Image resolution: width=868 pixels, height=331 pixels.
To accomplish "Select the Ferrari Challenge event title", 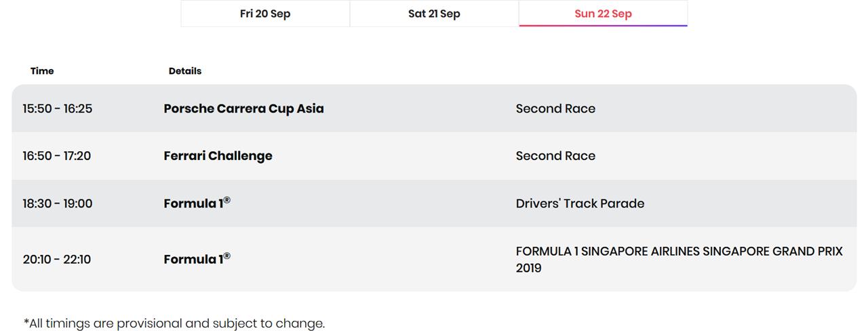I will coord(218,156).
